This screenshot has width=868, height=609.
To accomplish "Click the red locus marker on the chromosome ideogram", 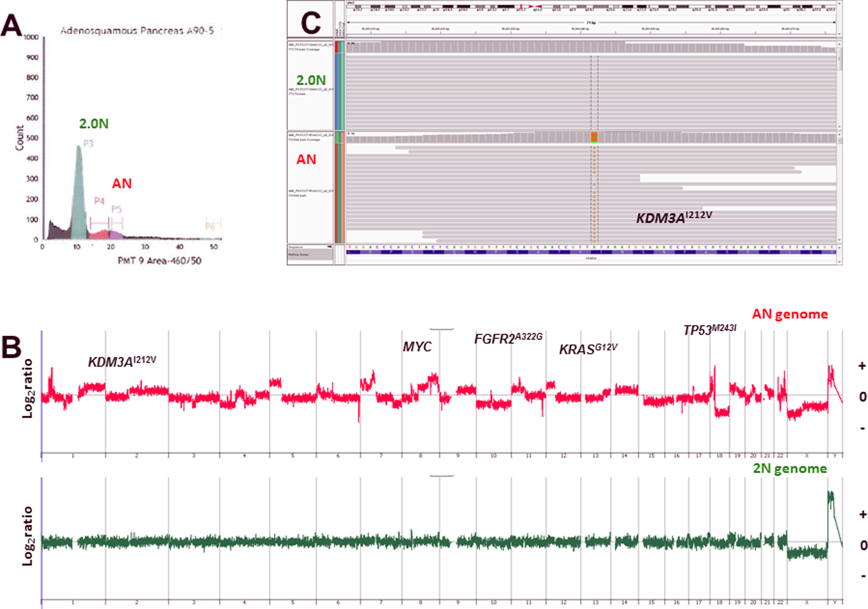I will pos(521,6).
